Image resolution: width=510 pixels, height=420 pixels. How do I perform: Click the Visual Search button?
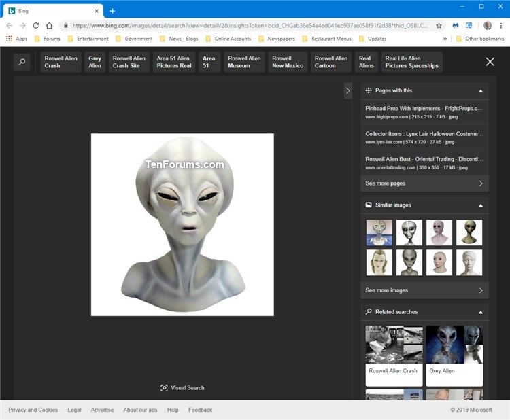click(182, 388)
